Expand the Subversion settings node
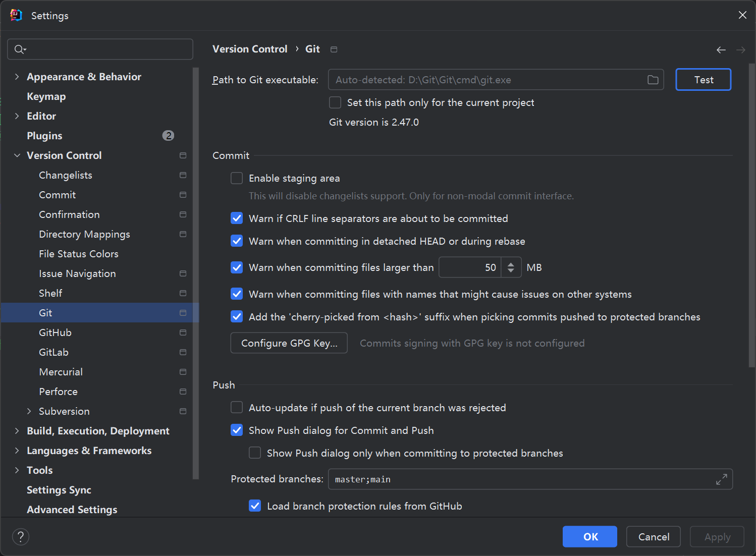Image resolution: width=756 pixels, height=556 pixels. (29, 411)
